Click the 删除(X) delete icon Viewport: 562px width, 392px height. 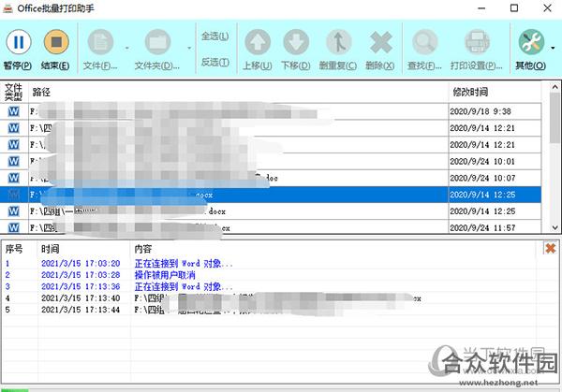point(380,42)
